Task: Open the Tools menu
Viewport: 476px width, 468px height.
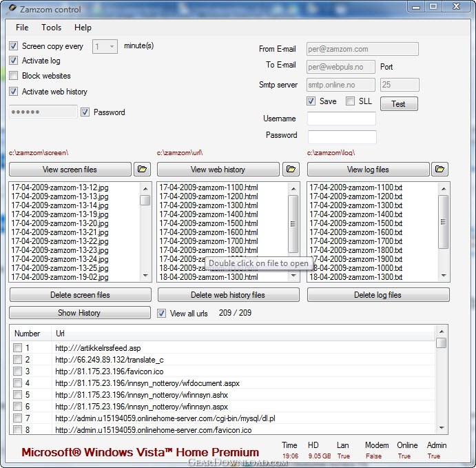Action: click(x=51, y=28)
